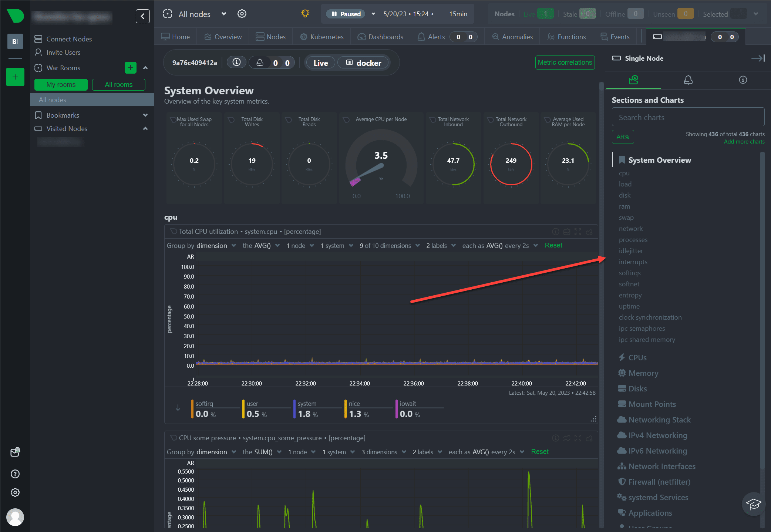Collapse the Single Node right panel arrow

click(758, 58)
